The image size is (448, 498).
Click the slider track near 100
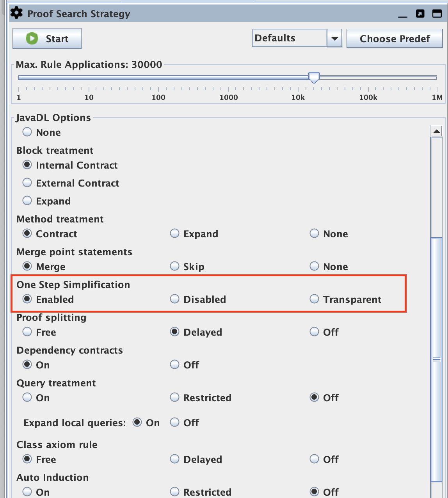click(x=158, y=78)
